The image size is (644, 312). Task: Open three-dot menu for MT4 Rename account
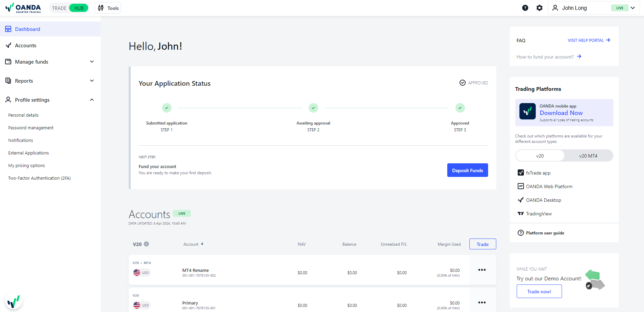482,270
